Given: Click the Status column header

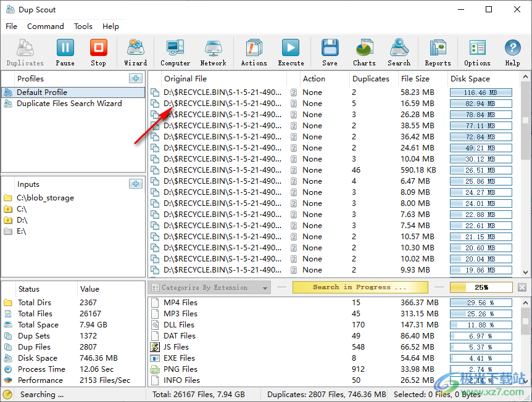Looking at the screenshot, I should pos(46,289).
